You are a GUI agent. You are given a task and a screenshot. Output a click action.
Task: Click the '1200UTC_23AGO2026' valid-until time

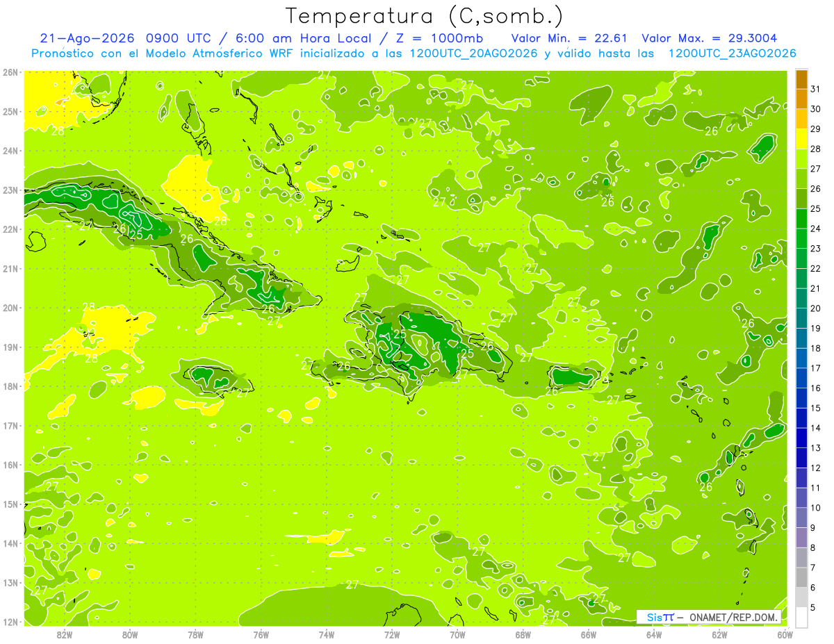click(x=732, y=53)
